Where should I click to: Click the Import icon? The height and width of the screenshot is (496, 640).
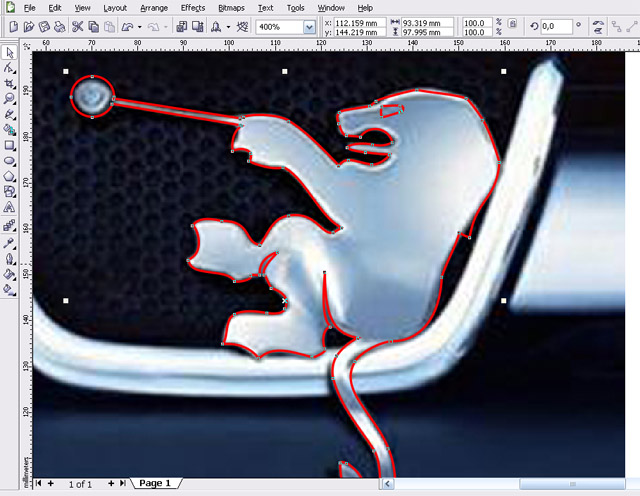coord(181,27)
